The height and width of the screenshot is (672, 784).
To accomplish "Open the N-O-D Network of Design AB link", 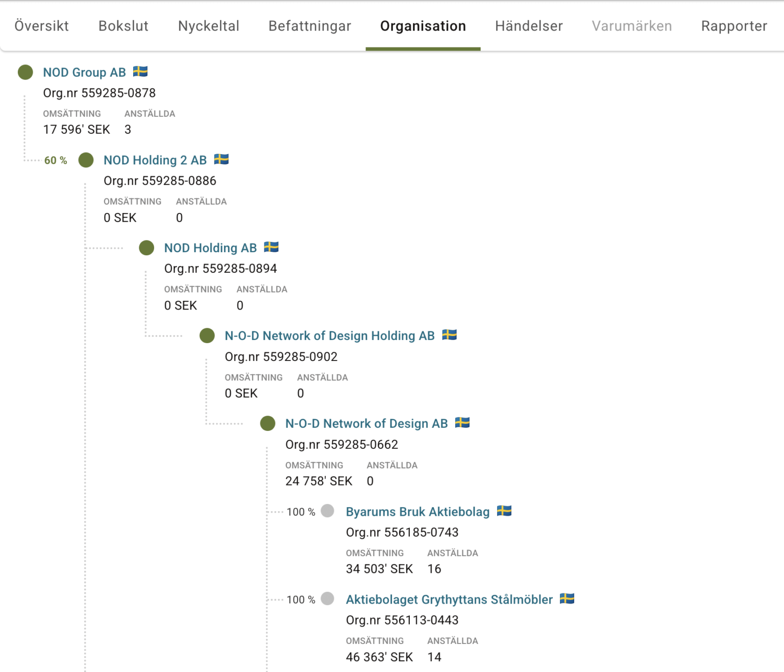I will [366, 424].
